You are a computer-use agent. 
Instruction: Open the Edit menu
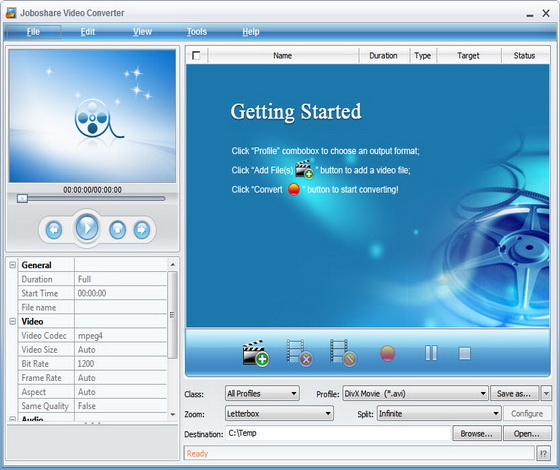[x=88, y=32]
